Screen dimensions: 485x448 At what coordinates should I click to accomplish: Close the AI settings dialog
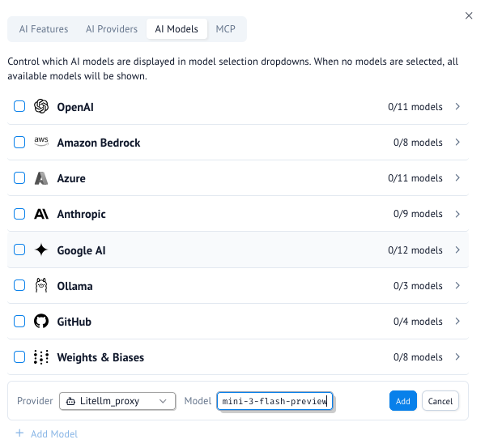tap(469, 15)
